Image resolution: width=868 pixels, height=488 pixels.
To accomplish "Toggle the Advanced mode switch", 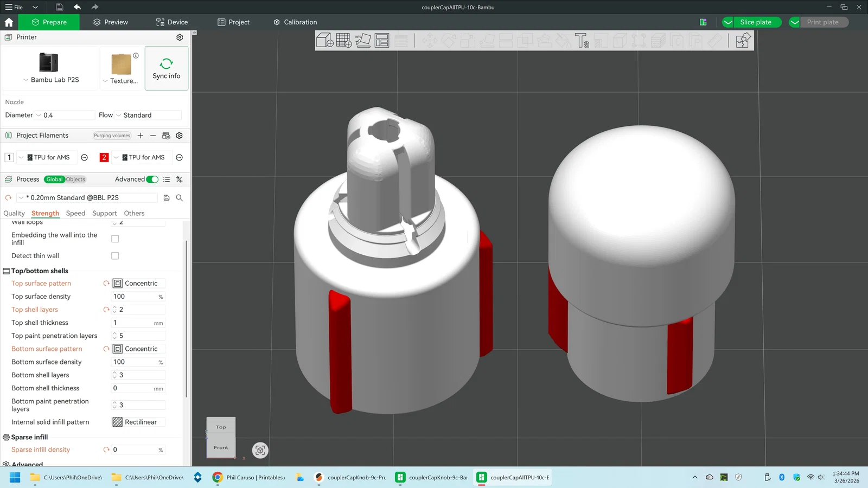I will pyautogui.click(x=152, y=179).
